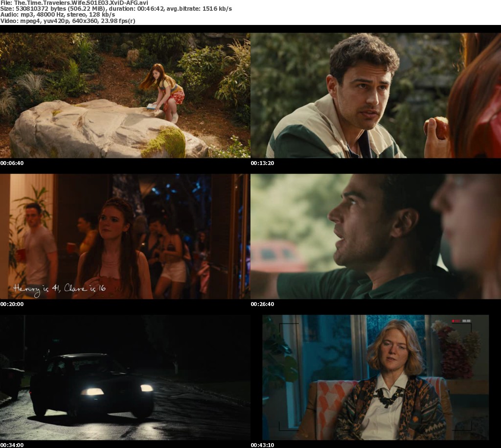Click the 00:06:40 timestamp label
Viewport: 501px width, 448px height.
[x=12, y=163]
